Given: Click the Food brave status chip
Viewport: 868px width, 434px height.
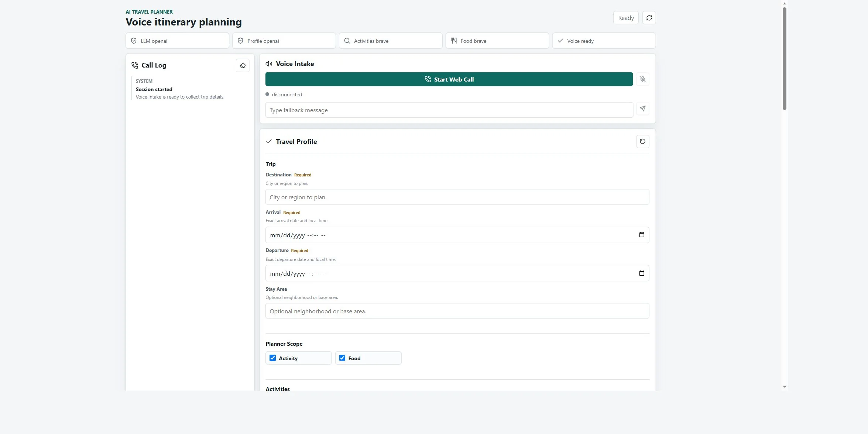Looking at the screenshot, I should (x=497, y=41).
